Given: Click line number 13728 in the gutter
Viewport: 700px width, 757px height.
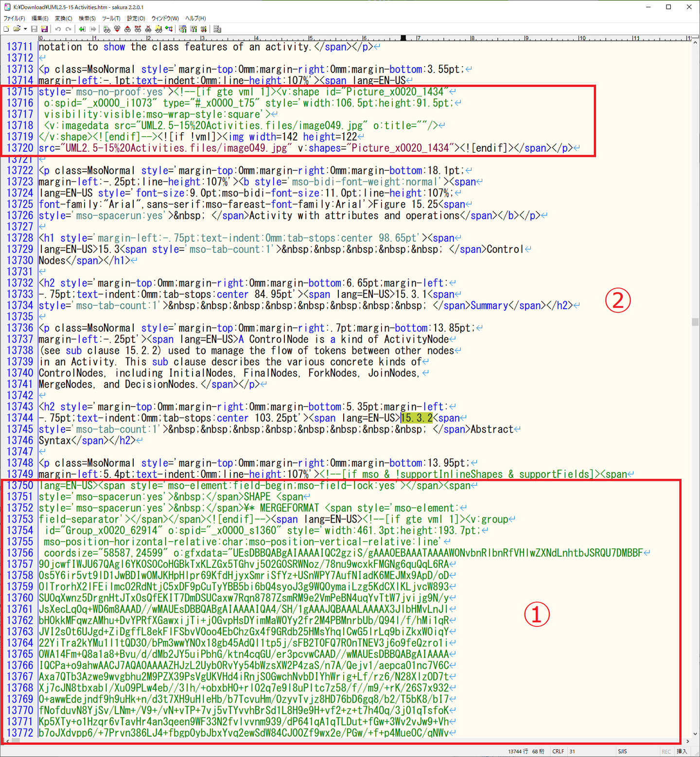Looking at the screenshot, I should (20, 238).
